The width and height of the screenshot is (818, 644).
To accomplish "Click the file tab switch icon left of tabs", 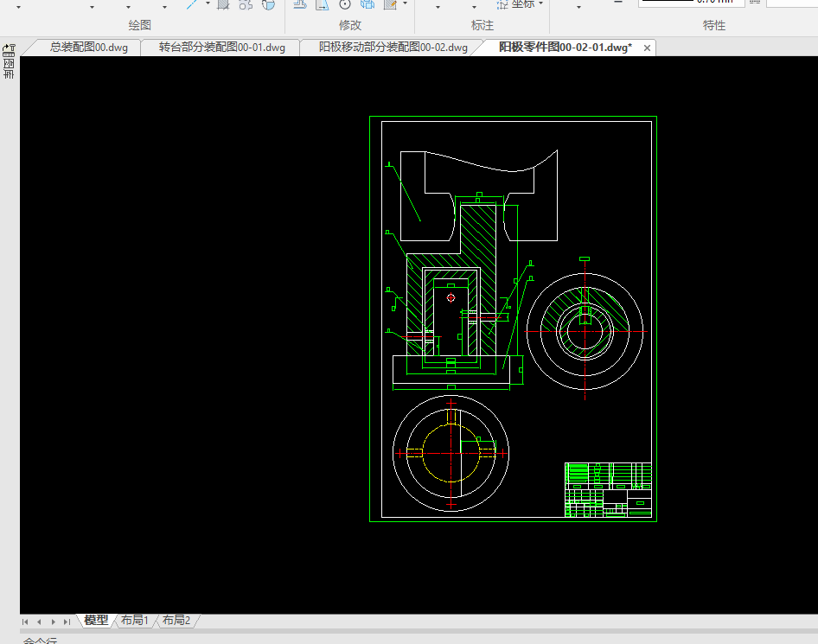I will click(x=9, y=50).
